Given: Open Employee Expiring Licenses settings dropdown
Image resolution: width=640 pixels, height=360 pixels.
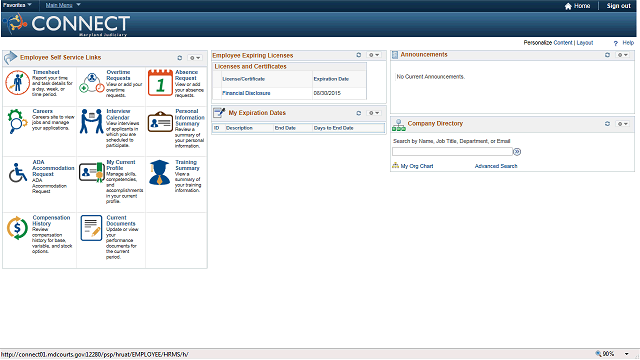Looking at the screenshot, I should point(373,55).
